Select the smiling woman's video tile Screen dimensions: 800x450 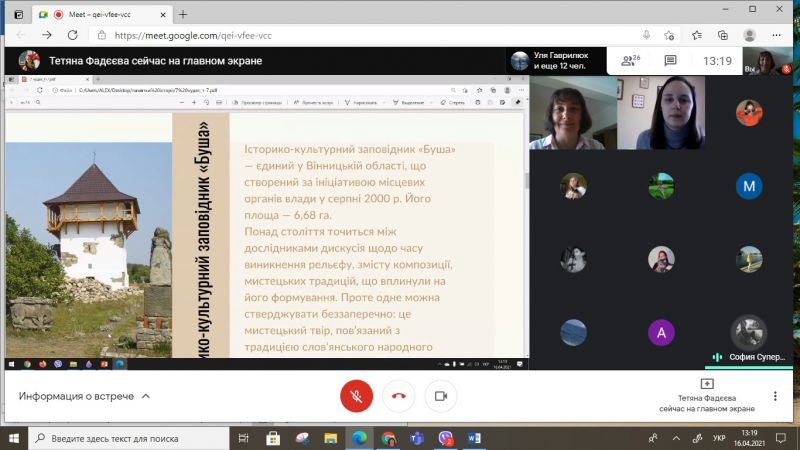pos(573,113)
